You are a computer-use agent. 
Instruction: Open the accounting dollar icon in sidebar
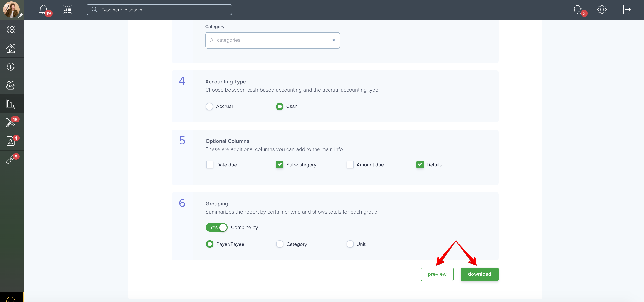tap(10, 67)
